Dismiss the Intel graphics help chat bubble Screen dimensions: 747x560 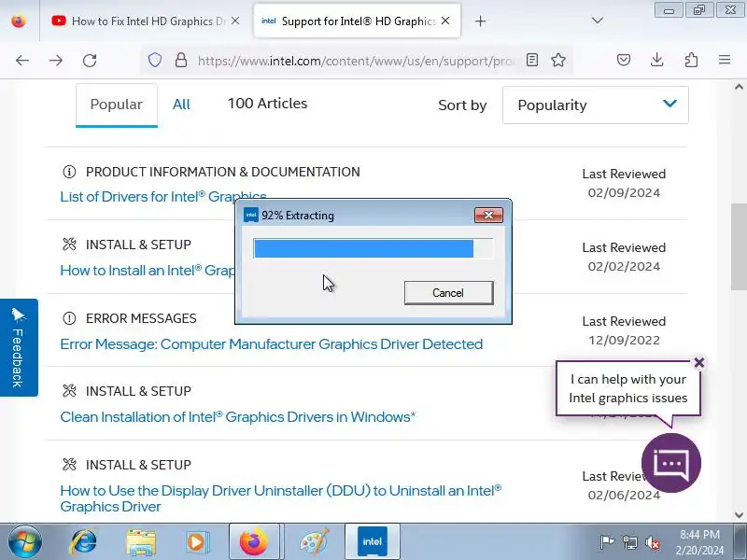(698, 362)
